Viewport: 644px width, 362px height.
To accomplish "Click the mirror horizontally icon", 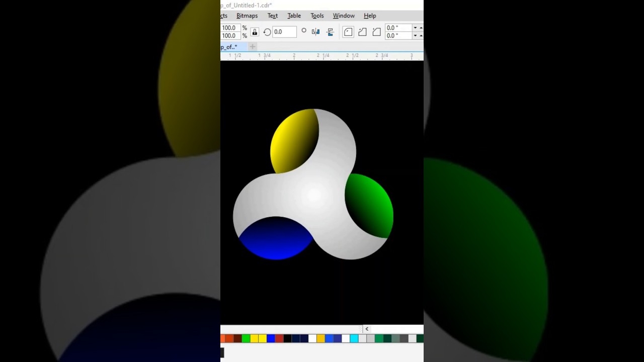I will (x=315, y=32).
